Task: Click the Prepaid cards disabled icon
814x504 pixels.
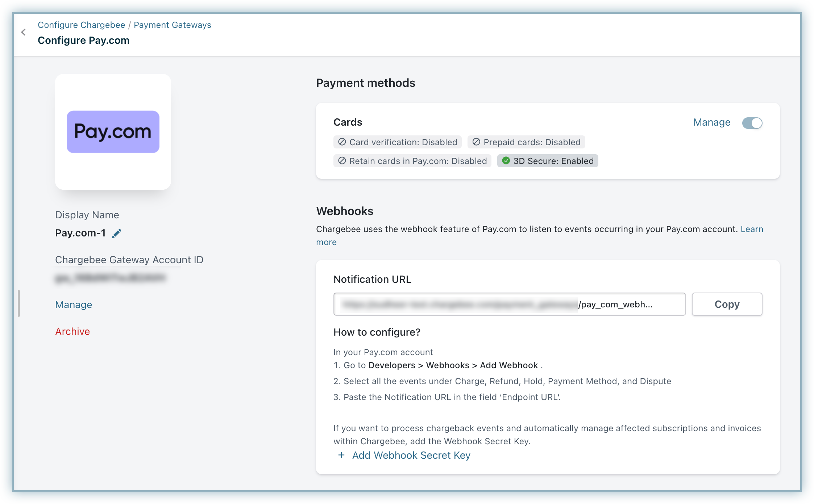Action: click(476, 142)
